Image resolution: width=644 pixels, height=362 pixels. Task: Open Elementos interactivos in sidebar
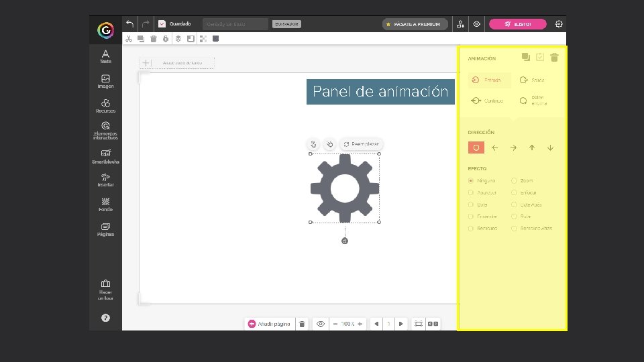pyautogui.click(x=105, y=131)
